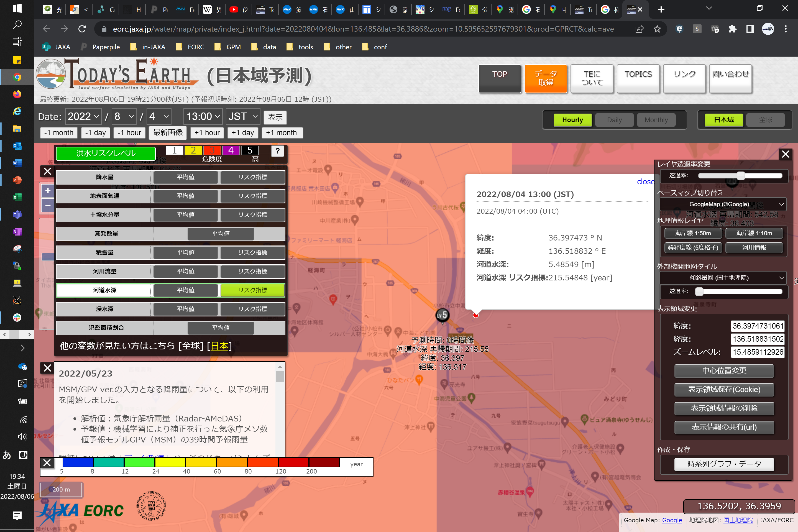Open Chrome's three-dot menu
Viewport: 798px width, 532px height.
click(786, 29)
